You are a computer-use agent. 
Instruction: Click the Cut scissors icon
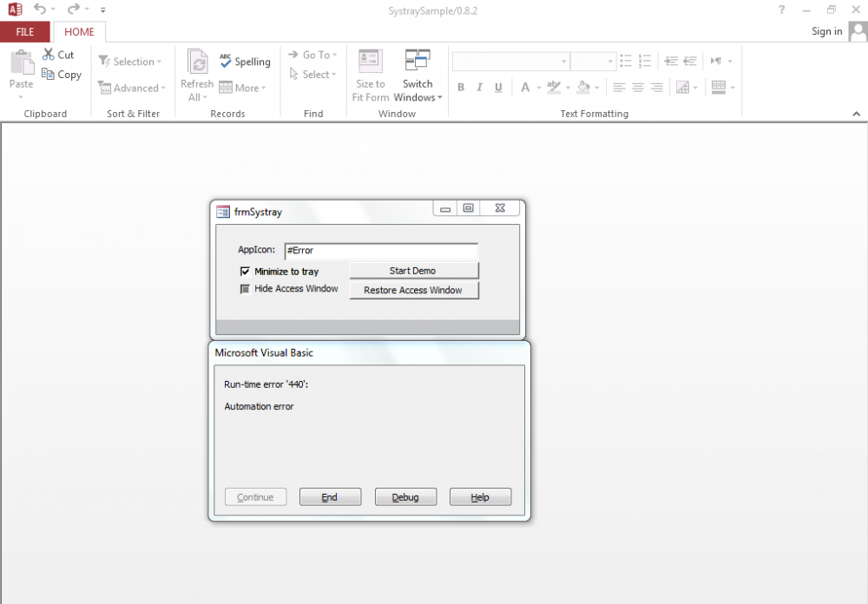[49, 55]
